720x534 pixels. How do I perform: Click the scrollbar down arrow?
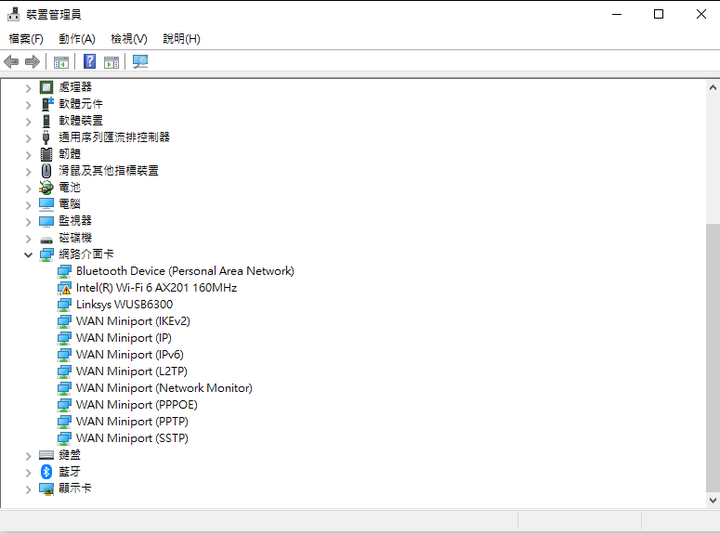pos(713,500)
